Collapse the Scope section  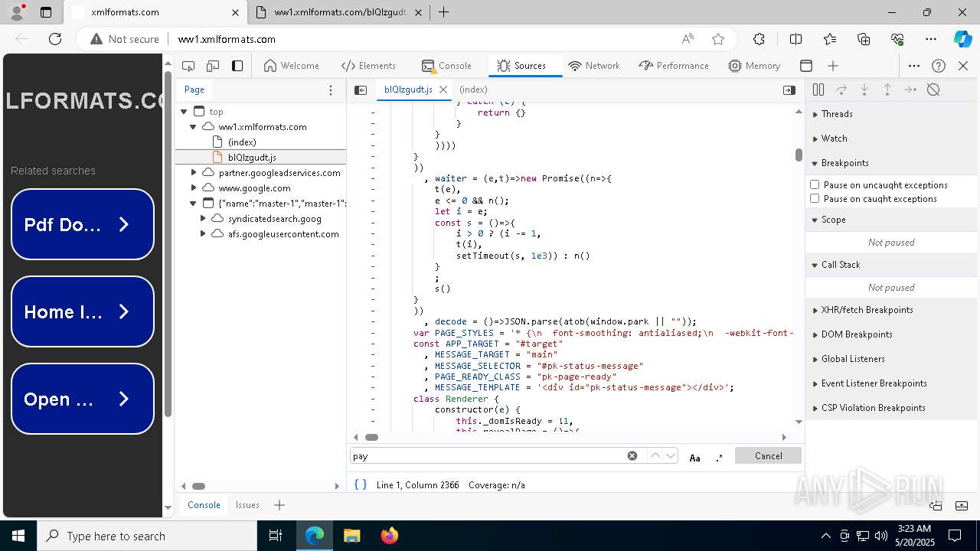click(891, 220)
